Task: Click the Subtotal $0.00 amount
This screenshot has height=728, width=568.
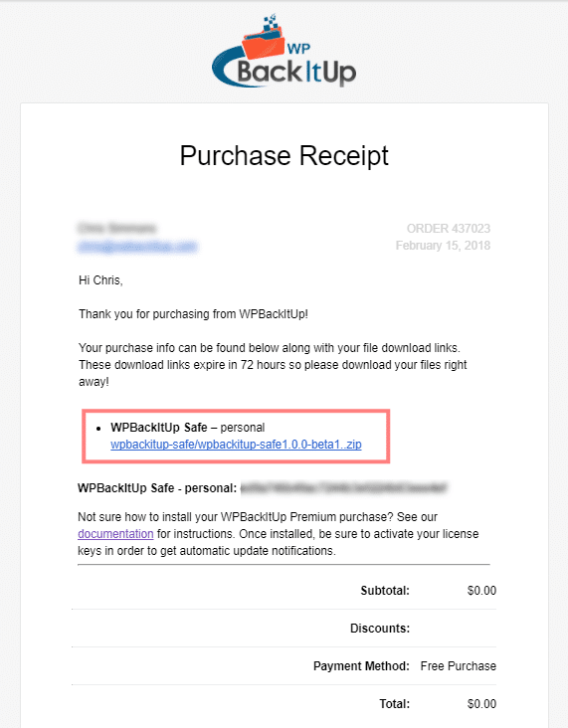Action: tap(481, 591)
